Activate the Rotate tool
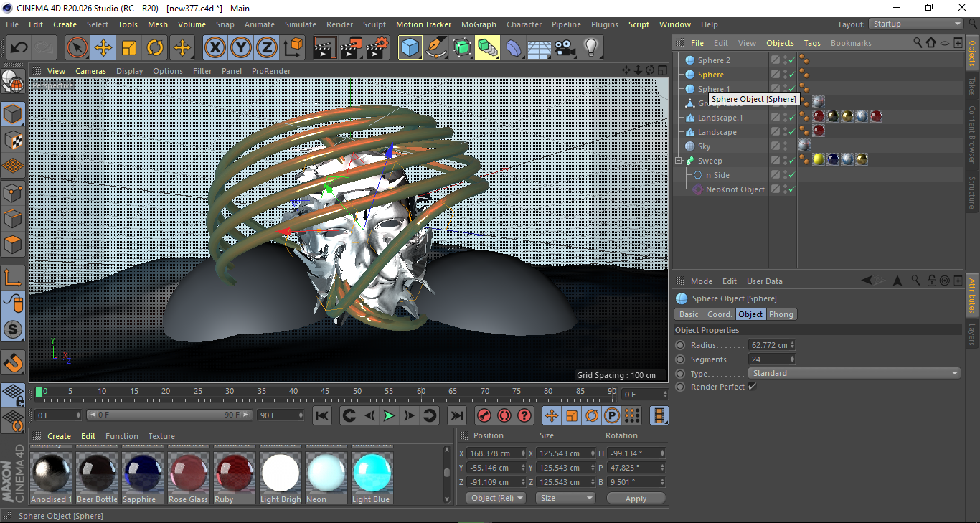 tap(155, 48)
